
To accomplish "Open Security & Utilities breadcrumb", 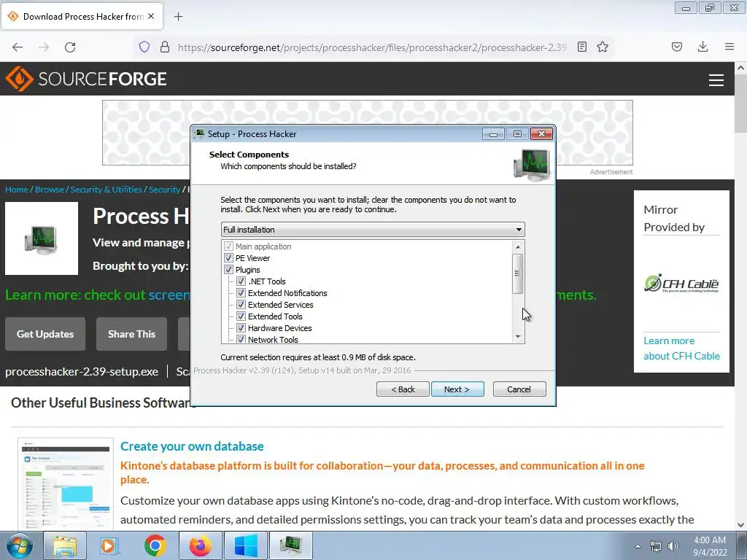I will pos(107,190).
